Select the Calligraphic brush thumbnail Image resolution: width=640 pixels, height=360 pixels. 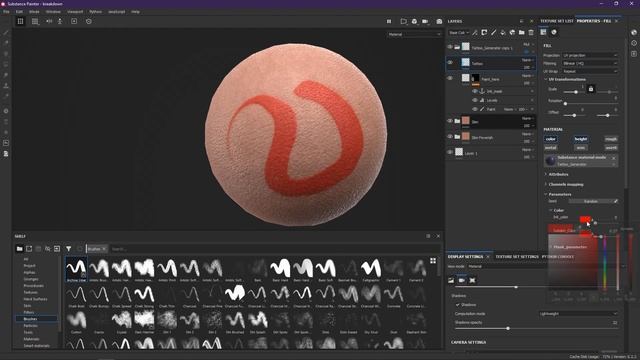tap(371, 270)
